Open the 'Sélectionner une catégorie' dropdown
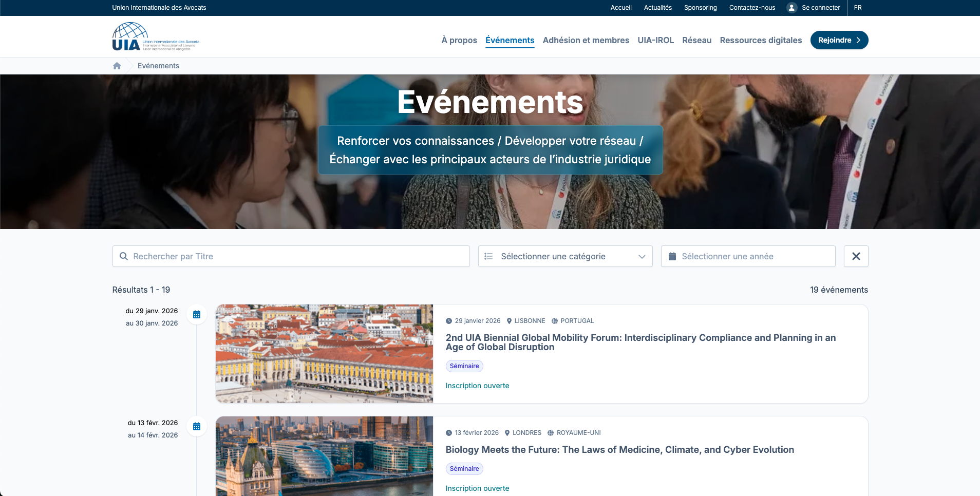 [x=565, y=256]
